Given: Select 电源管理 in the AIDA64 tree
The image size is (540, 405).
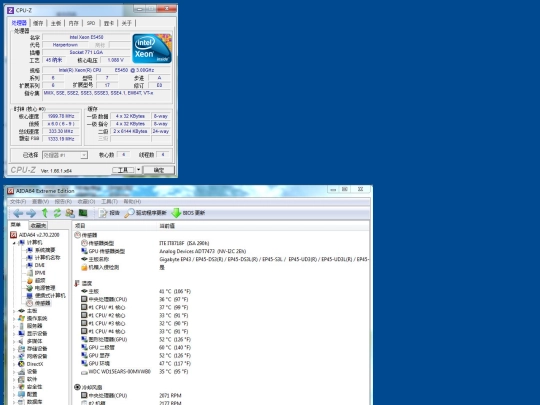Looking at the screenshot, I should coord(41,288).
